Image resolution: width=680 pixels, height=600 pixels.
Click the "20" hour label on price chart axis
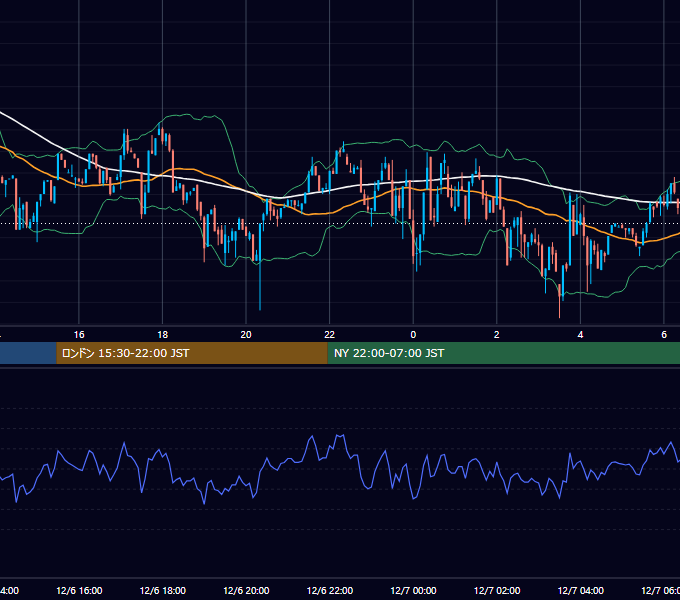pyautogui.click(x=246, y=334)
